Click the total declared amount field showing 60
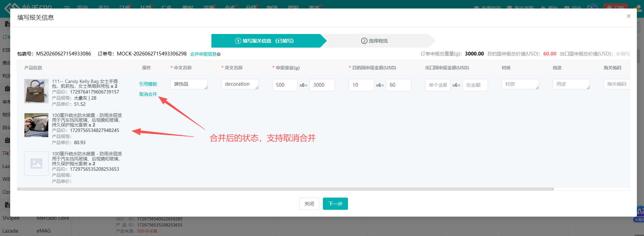Image resolution: width=644 pixels, height=236 pixels. coord(399,85)
